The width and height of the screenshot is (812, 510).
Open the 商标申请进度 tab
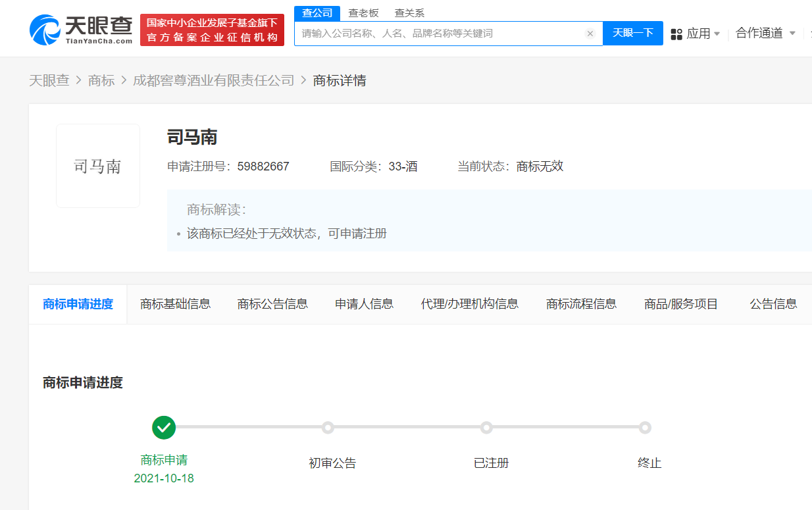[x=78, y=304]
